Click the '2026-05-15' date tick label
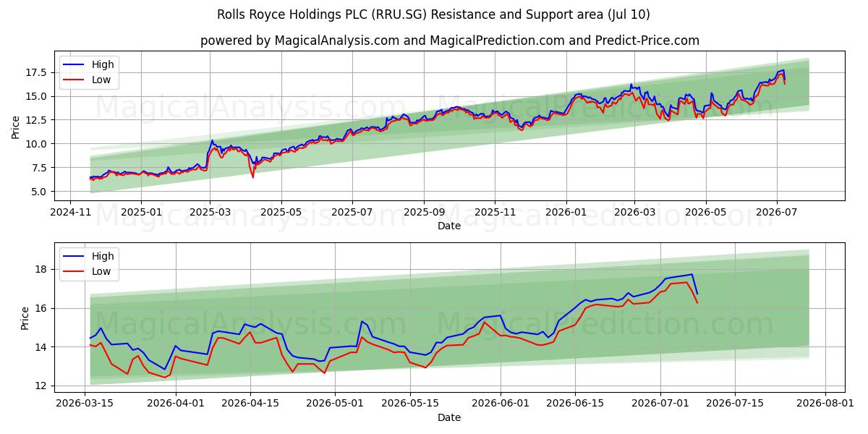 tap(410, 404)
